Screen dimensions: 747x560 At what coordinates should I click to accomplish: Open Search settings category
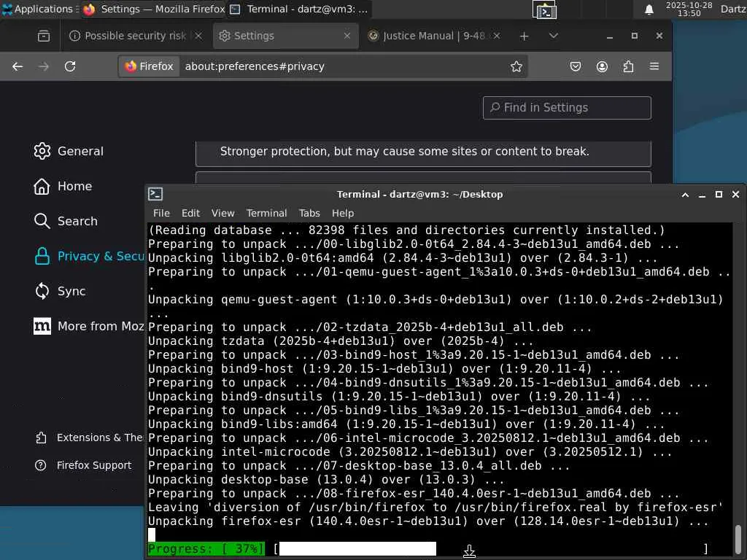coord(66,222)
